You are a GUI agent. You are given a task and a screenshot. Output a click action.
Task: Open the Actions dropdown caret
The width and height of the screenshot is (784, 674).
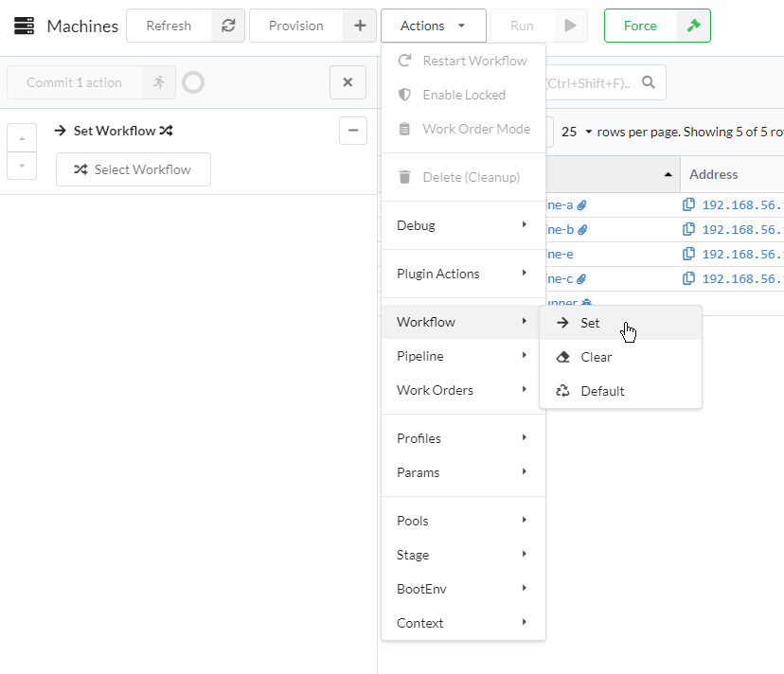coord(460,26)
